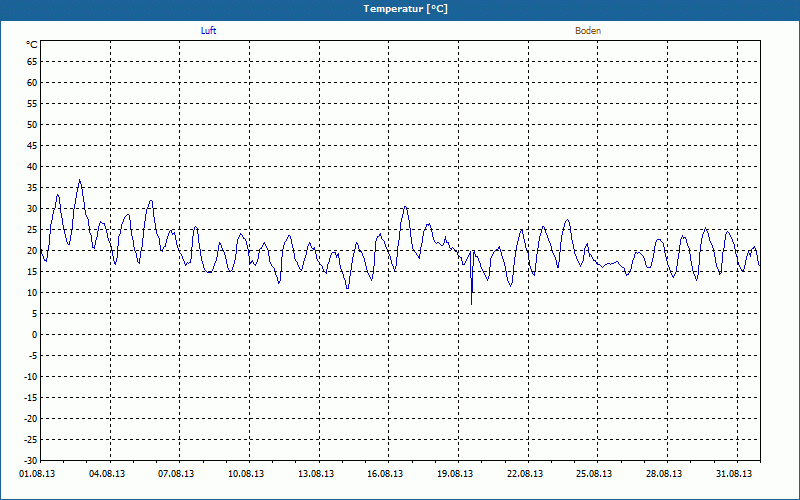The image size is (800, 500).
Task: Click the 31.08.13 date label
Action: click(x=734, y=474)
